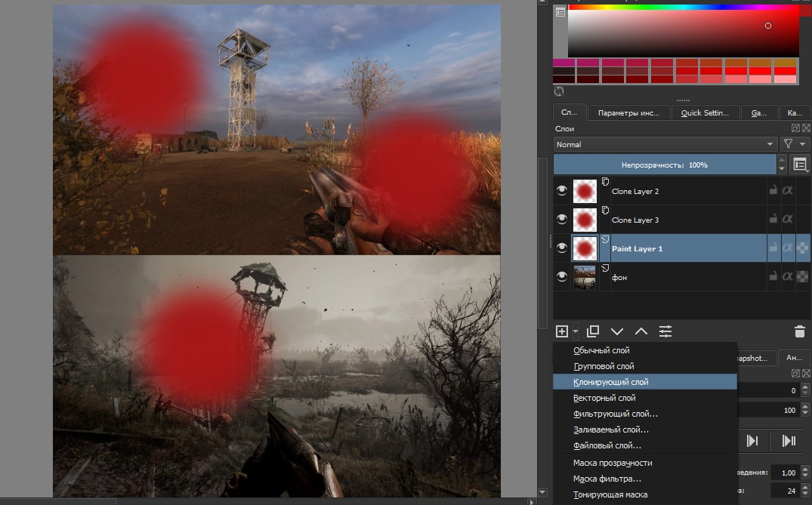Image resolution: width=812 pixels, height=505 pixels.
Task: Toggle alpha lock checker on Paint Layer 1
Action: point(802,248)
